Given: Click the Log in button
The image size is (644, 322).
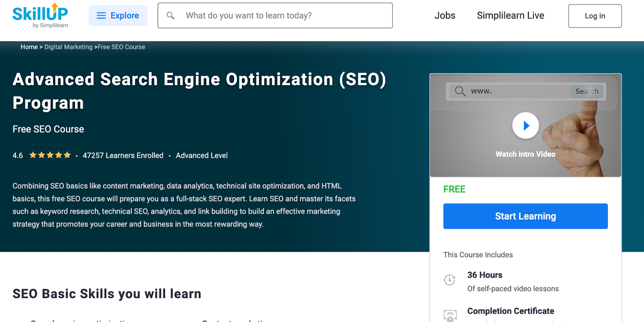Looking at the screenshot, I should click(595, 16).
